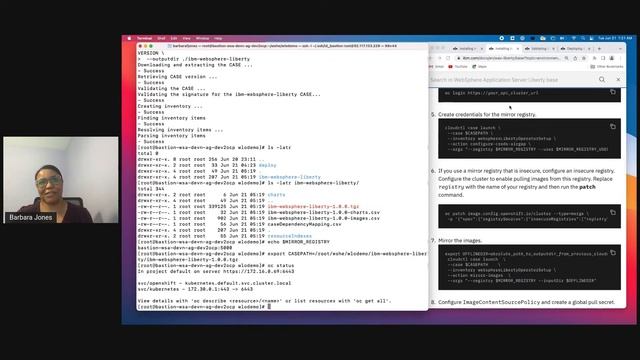640x360 pixels.
Task: Click the 'Mirror the images.' step text
Action: click(460, 240)
